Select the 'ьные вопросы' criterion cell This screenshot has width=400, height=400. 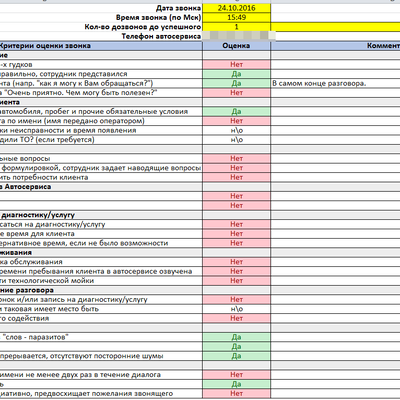pos(101,158)
